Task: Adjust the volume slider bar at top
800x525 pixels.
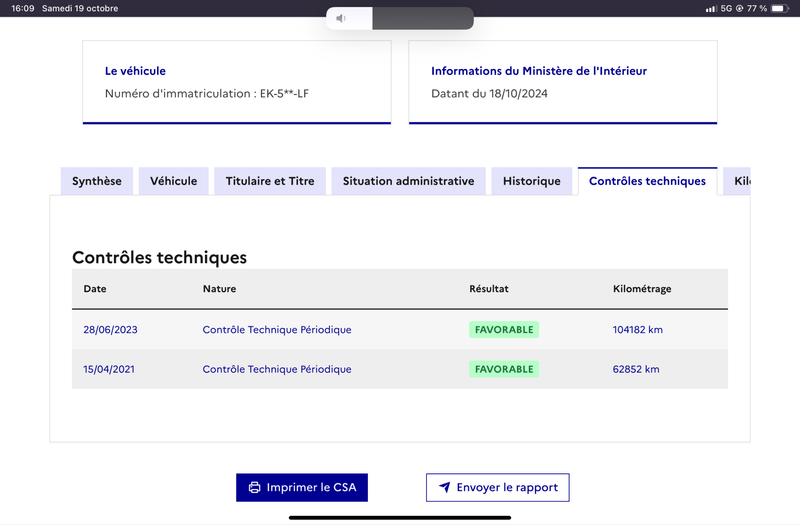Action: click(400, 18)
